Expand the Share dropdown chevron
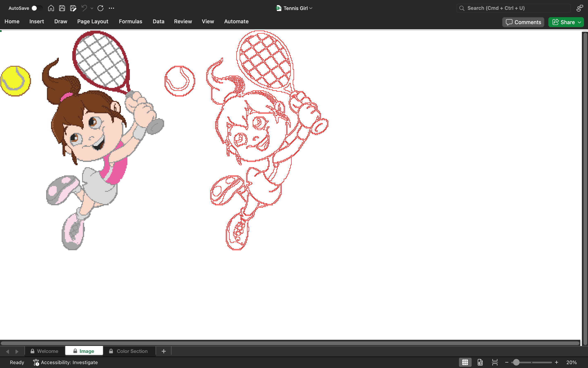This screenshot has width=588, height=368. [x=579, y=22]
